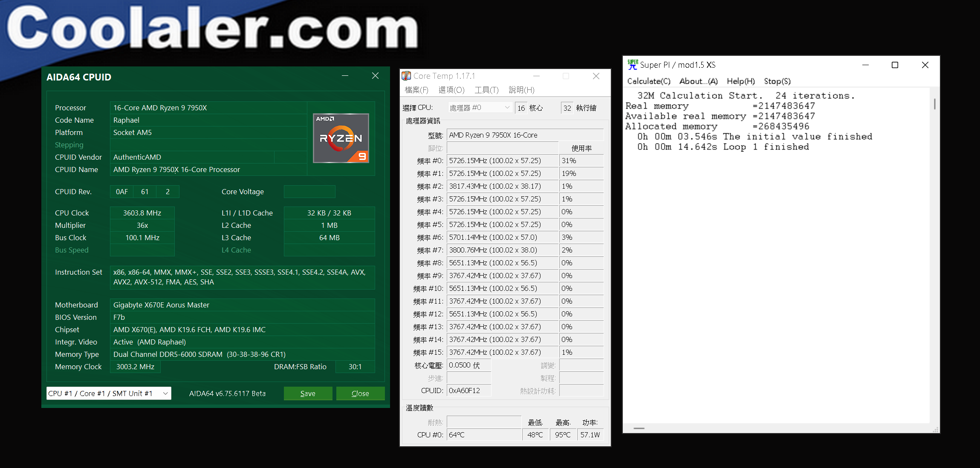Image resolution: width=980 pixels, height=468 pixels.
Task: Minimize the Super PI window
Action: (865, 65)
